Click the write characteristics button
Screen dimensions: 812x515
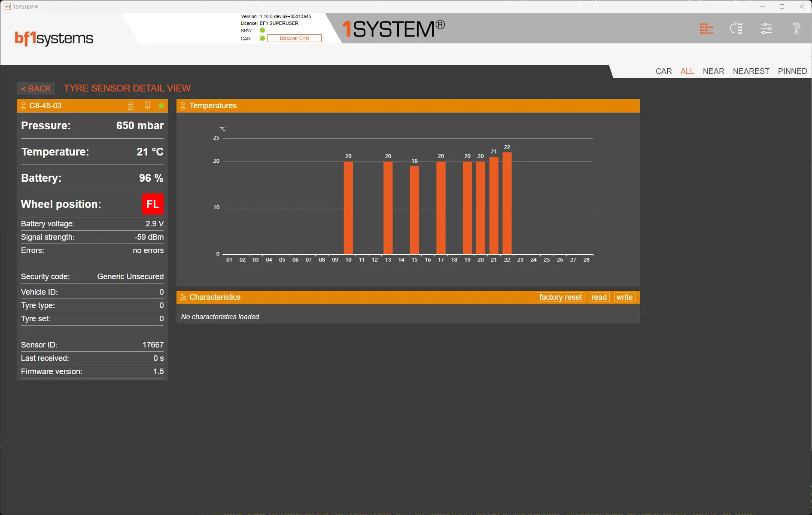624,297
